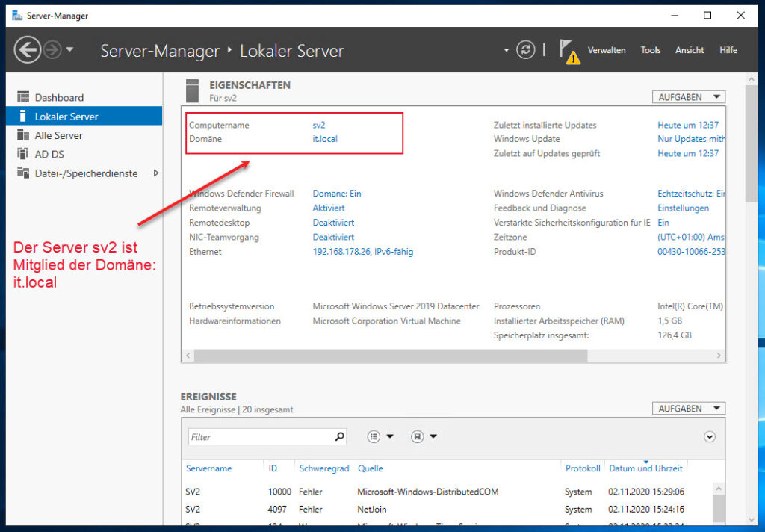Go back with the back arrow button
The height and width of the screenshot is (532, 765).
(x=27, y=50)
